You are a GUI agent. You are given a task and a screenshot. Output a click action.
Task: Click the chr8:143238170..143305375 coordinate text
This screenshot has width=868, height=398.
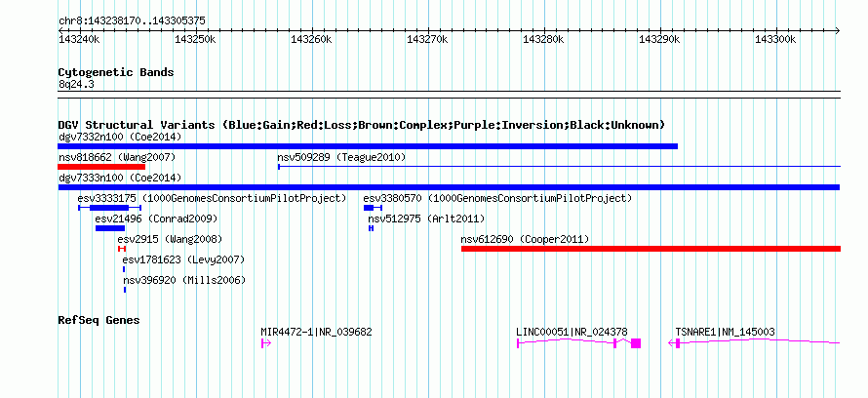pos(132,21)
